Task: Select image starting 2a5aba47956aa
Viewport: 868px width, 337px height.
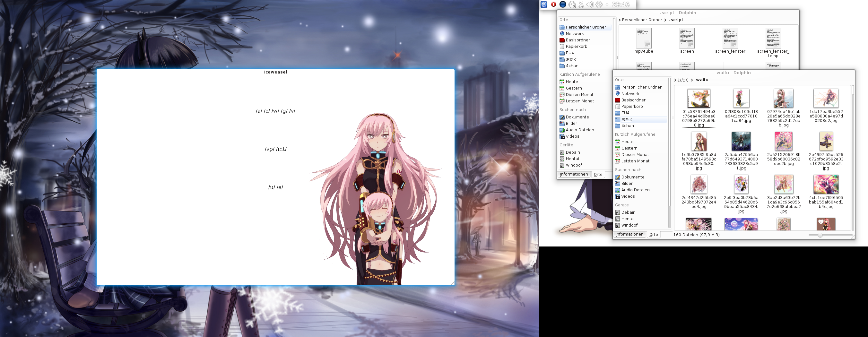Action: click(741, 151)
